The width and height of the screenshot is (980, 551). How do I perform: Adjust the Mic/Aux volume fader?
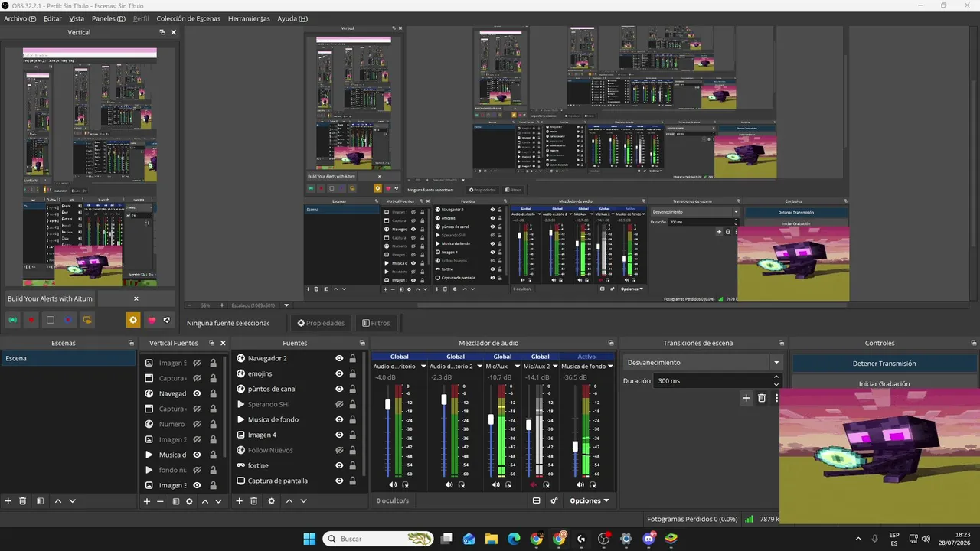(491, 419)
